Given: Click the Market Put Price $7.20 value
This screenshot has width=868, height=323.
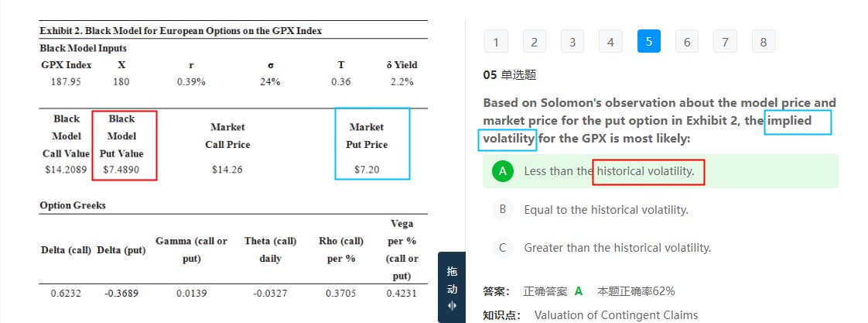Looking at the screenshot, I should 367,169.
